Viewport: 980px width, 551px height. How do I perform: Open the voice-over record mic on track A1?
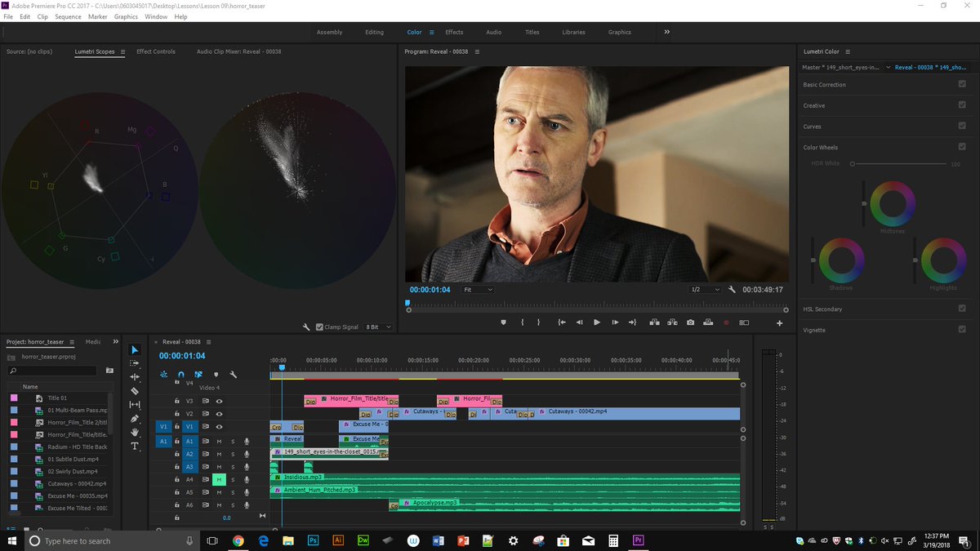point(247,441)
